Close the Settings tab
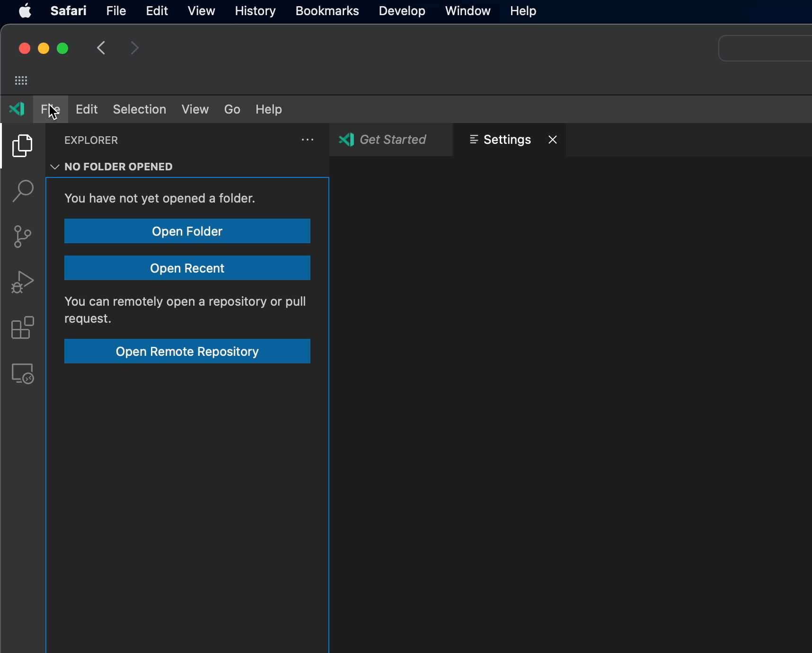This screenshot has width=812, height=653. (552, 139)
